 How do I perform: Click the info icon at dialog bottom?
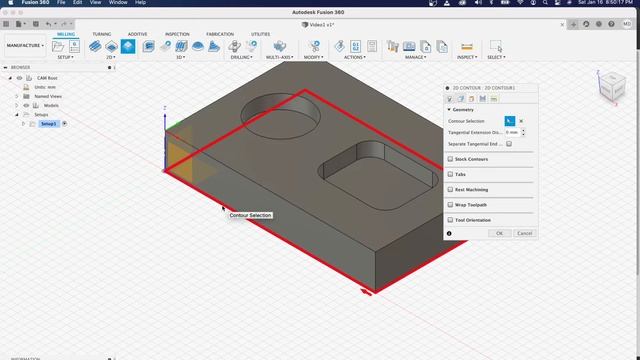point(449,233)
